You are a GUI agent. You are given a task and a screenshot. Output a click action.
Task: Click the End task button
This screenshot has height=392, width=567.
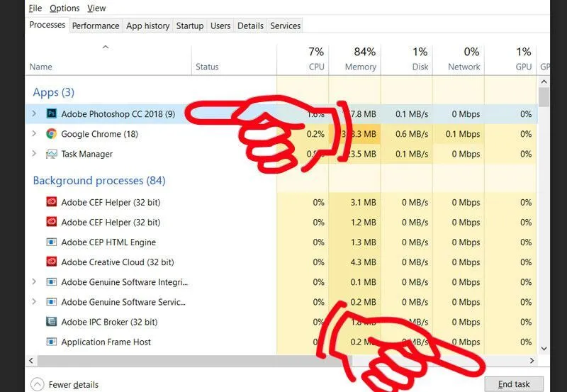(x=514, y=384)
